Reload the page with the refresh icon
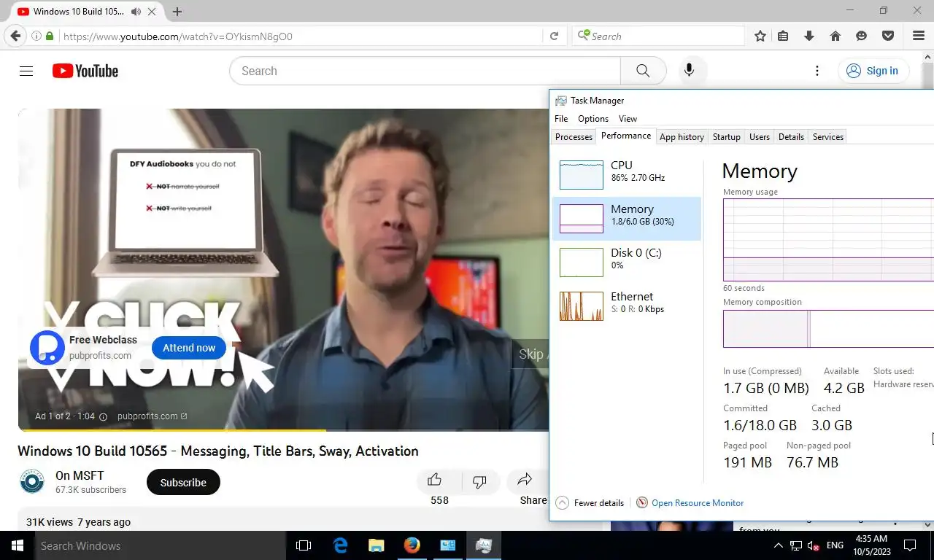The width and height of the screenshot is (934, 560). (554, 36)
